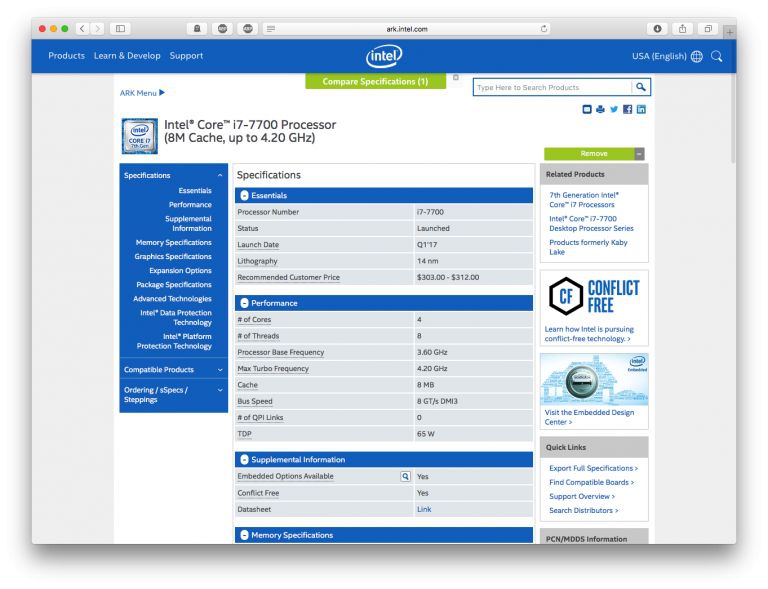The image size is (768, 589).
Task: Click the Compare Specifications (1) button
Action: (375, 81)
